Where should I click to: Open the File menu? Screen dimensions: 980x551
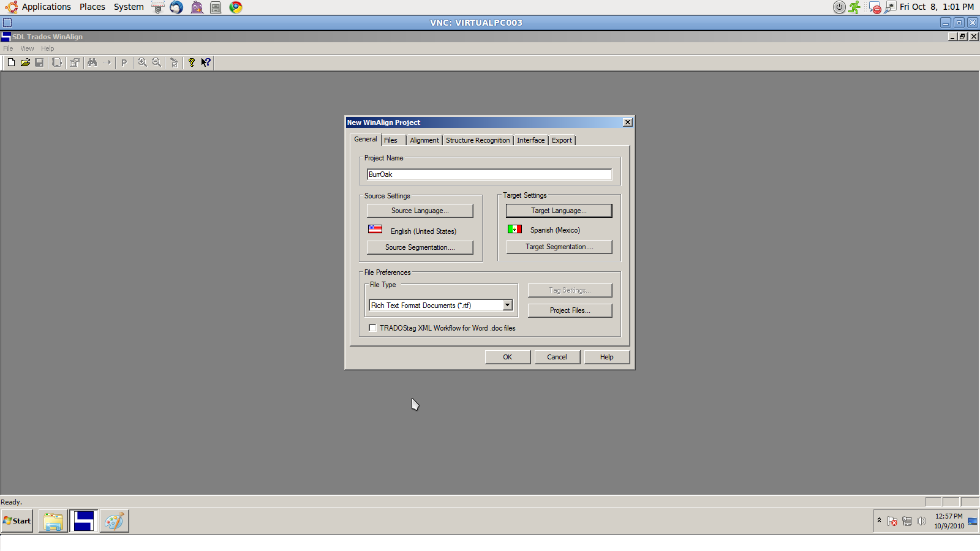point(8,48)
